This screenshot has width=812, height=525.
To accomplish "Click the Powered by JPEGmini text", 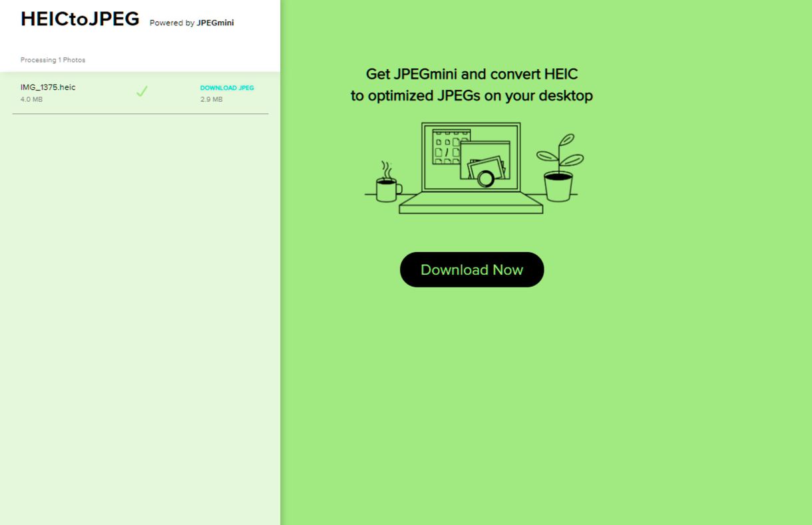I will point(192,23).
